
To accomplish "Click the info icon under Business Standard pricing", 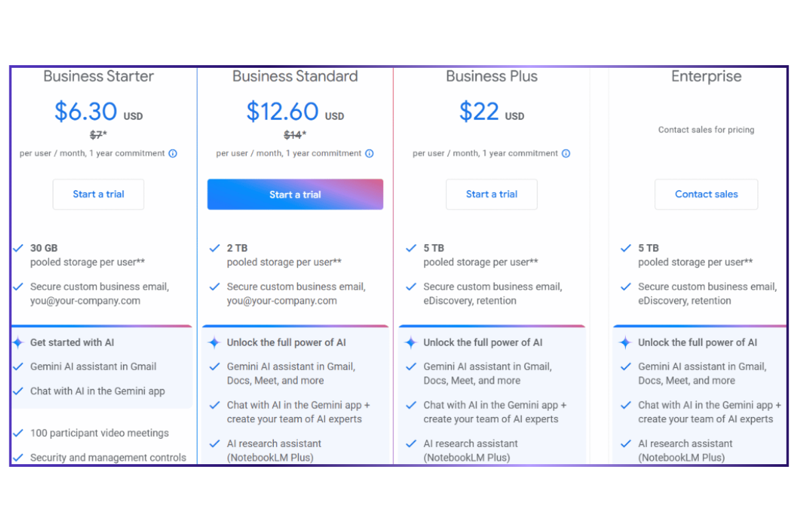I will point(369,154).
